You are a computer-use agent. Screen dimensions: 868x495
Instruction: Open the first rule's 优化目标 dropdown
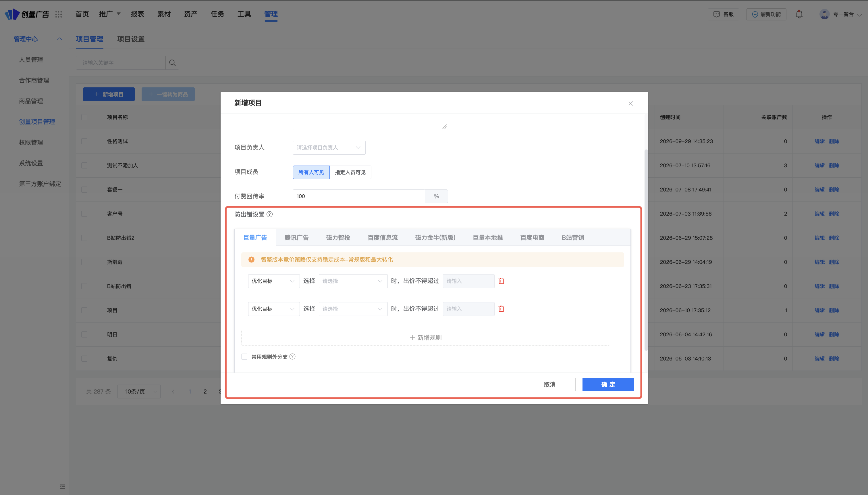(x=274, y=281)
